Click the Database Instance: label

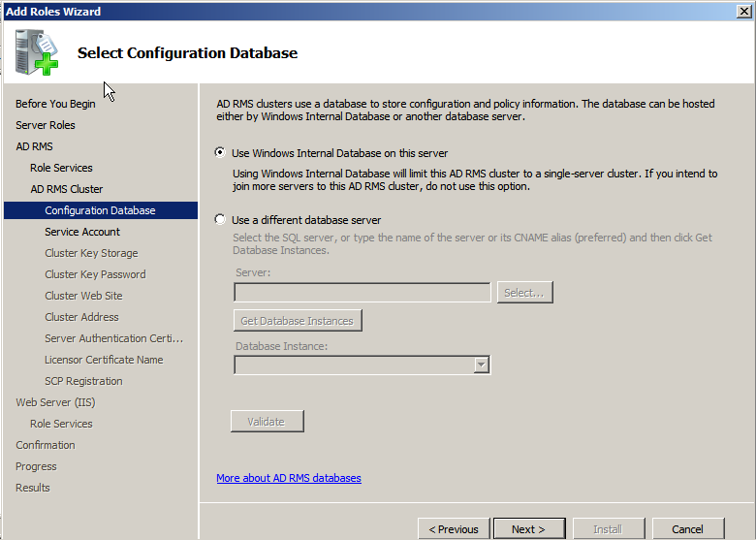[282, 346]
